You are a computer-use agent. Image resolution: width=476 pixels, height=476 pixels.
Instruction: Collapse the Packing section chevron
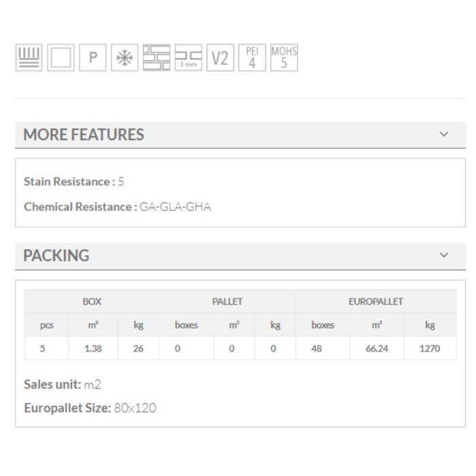click(444, 256)
